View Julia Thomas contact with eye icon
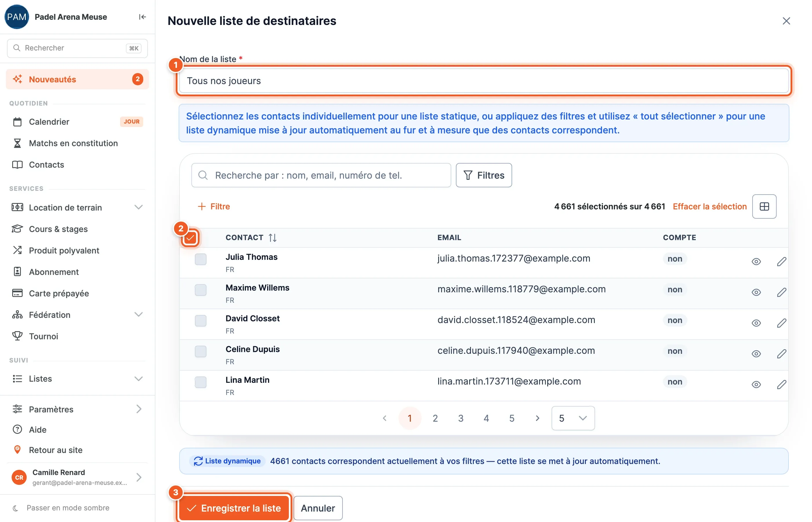 point(756,262)
